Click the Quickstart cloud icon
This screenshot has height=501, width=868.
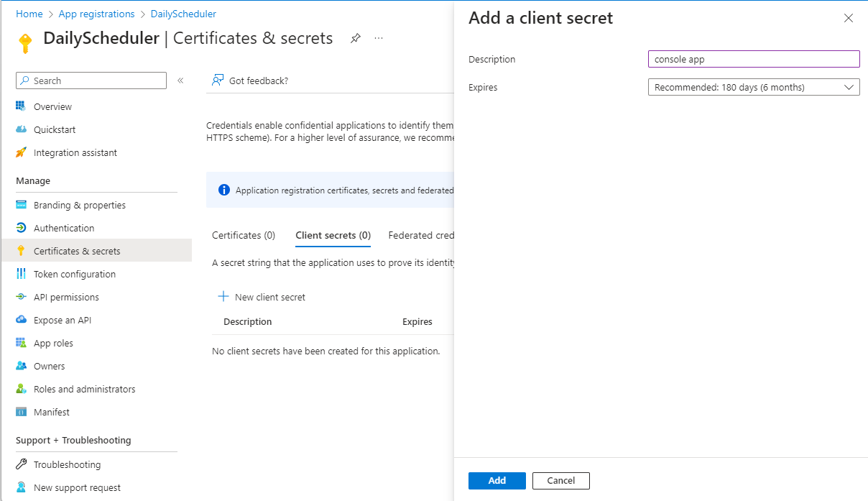[x=21, y=129]
